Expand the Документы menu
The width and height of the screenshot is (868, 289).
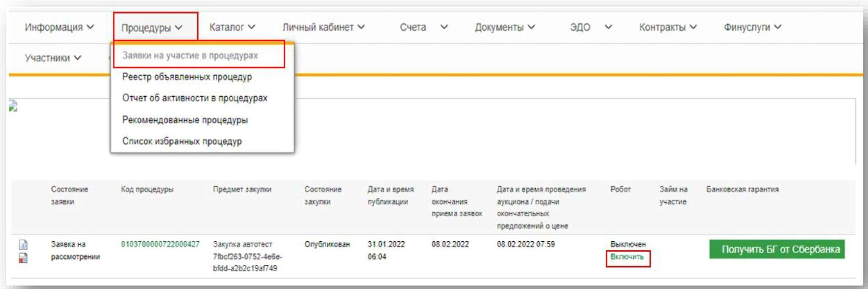point(504,27)
